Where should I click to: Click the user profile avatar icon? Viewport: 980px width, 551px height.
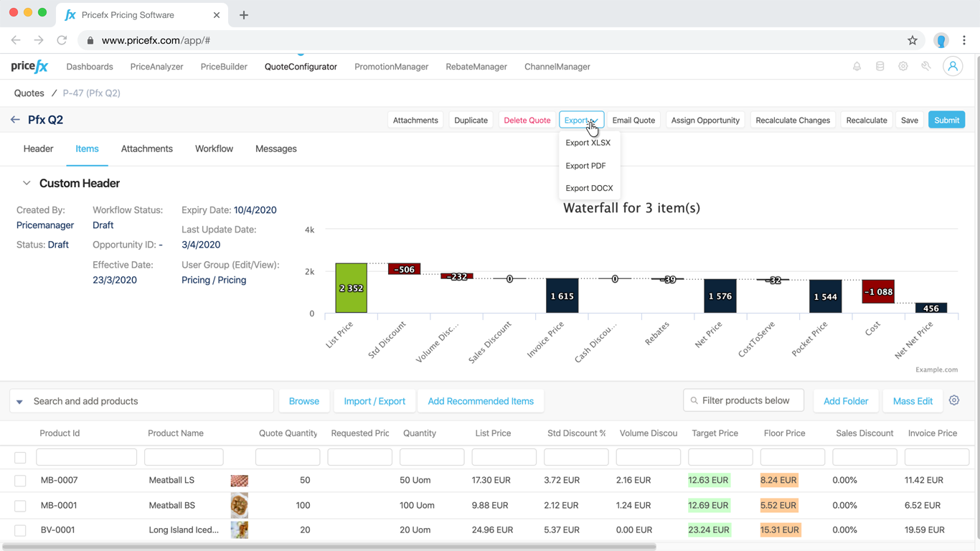pos(953,67)
